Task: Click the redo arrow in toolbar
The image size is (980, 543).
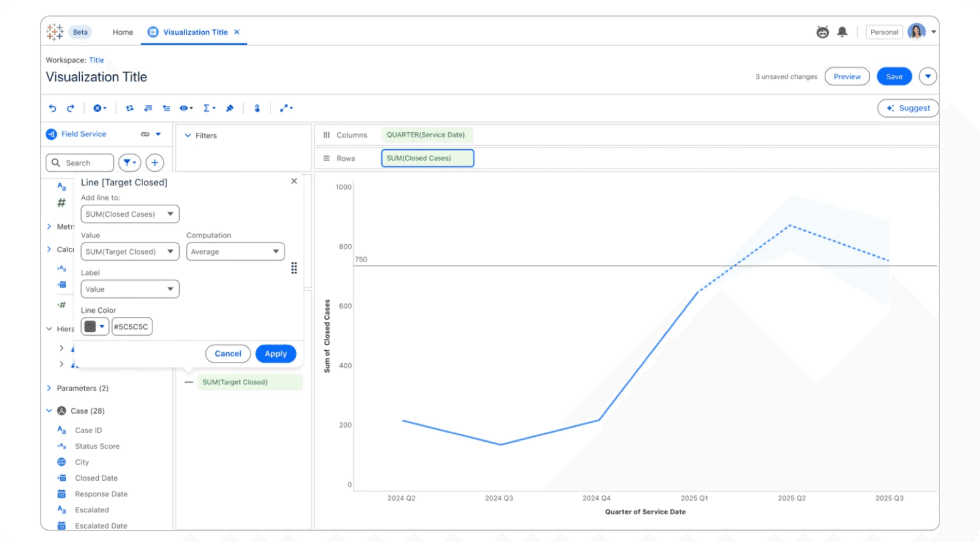Action: coord(71,108)
